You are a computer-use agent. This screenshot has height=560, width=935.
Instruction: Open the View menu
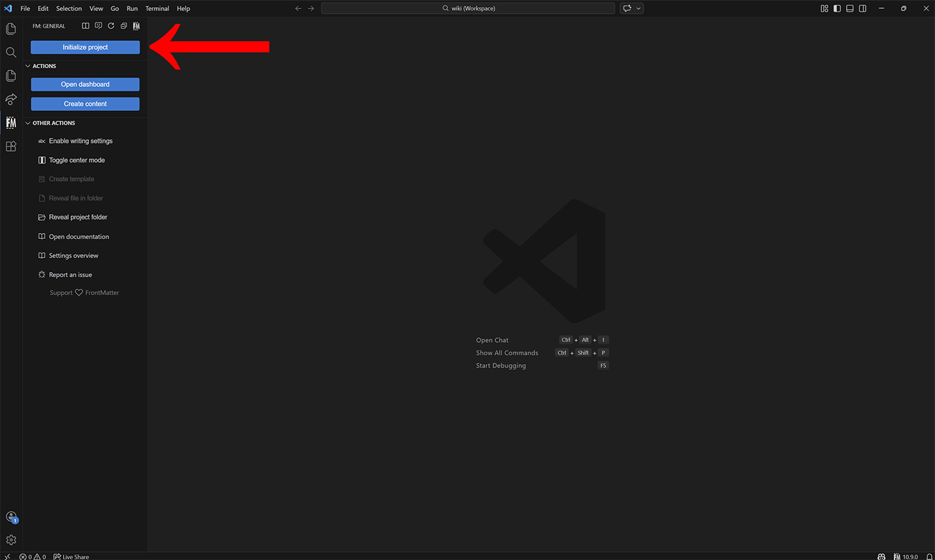[x=96, y=8]
